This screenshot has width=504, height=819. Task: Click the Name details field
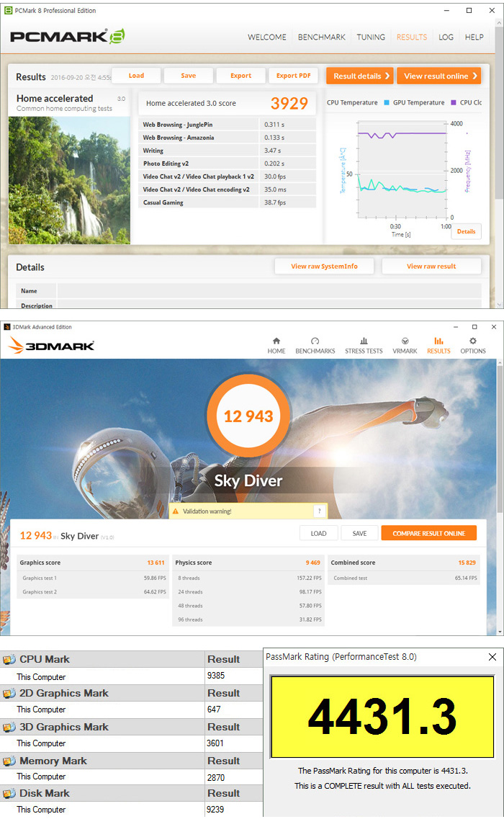click(x=269, y=291)
